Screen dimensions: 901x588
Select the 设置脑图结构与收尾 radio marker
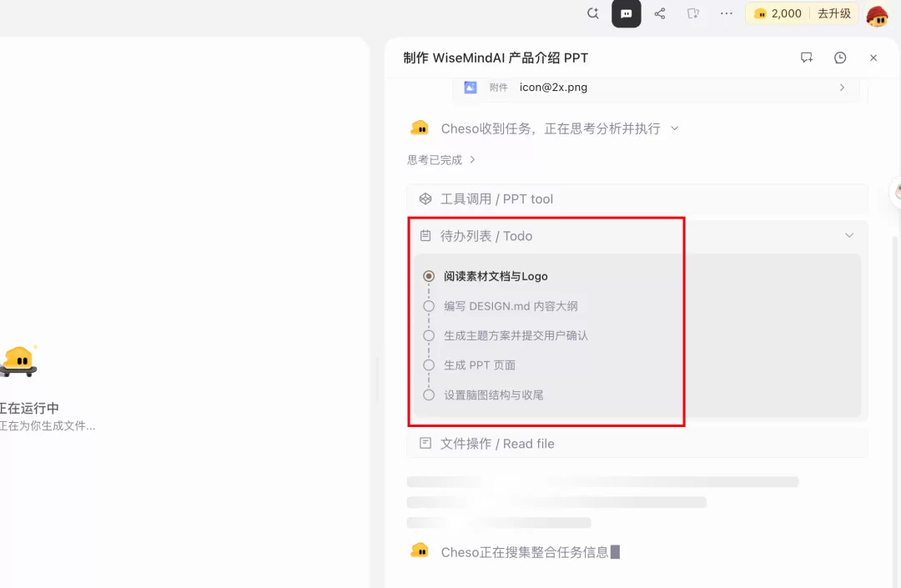(x=429, y=395)
